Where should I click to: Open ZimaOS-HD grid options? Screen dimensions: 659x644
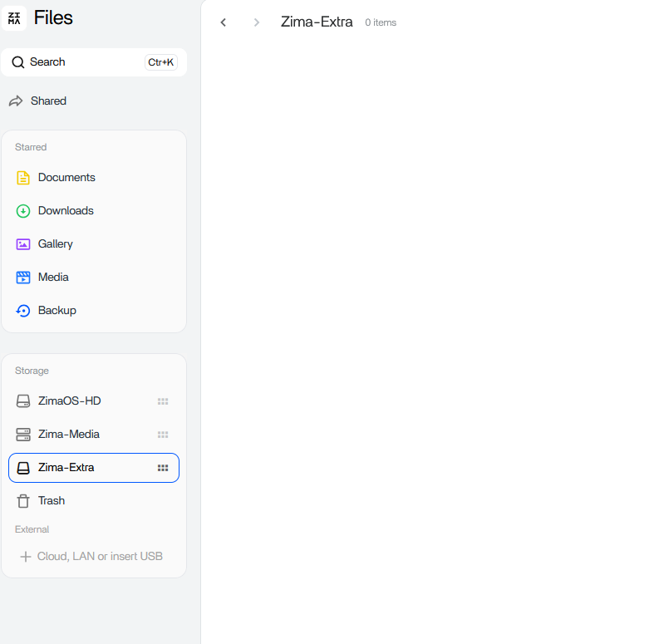(x=163, y=401)
